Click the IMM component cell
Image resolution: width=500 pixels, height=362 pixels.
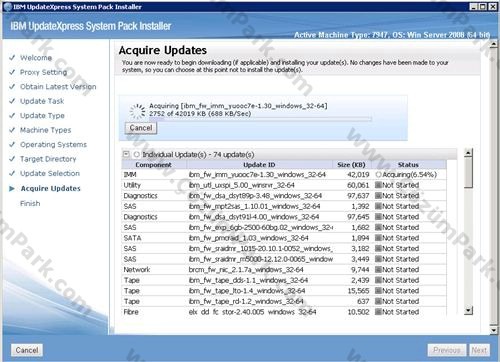coord(154,174)
